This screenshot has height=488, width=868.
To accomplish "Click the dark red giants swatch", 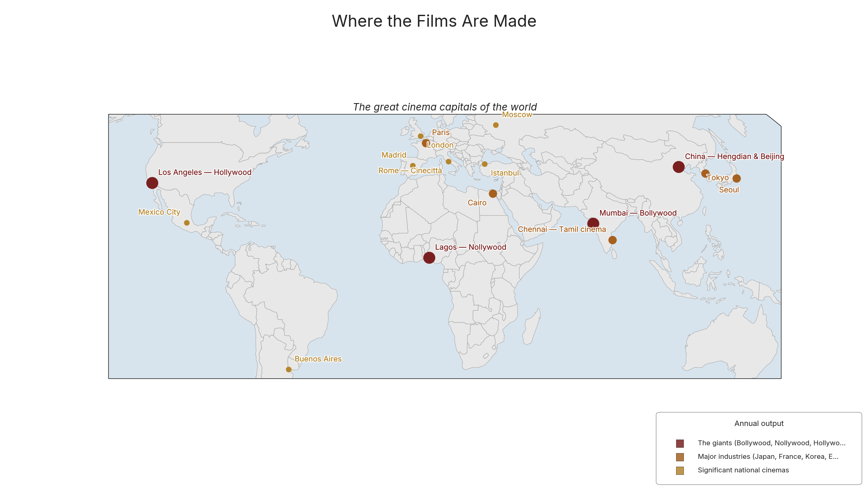I will click(x=680, y=444).
